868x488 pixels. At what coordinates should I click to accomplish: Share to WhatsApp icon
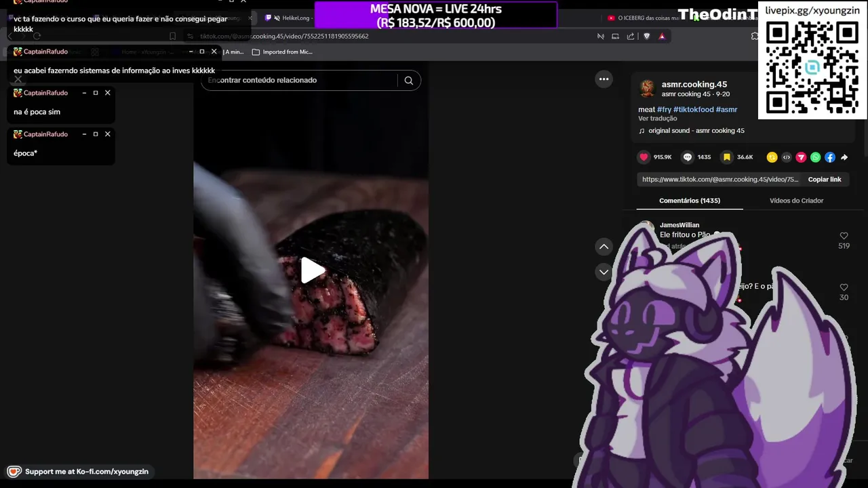point(815,157)
